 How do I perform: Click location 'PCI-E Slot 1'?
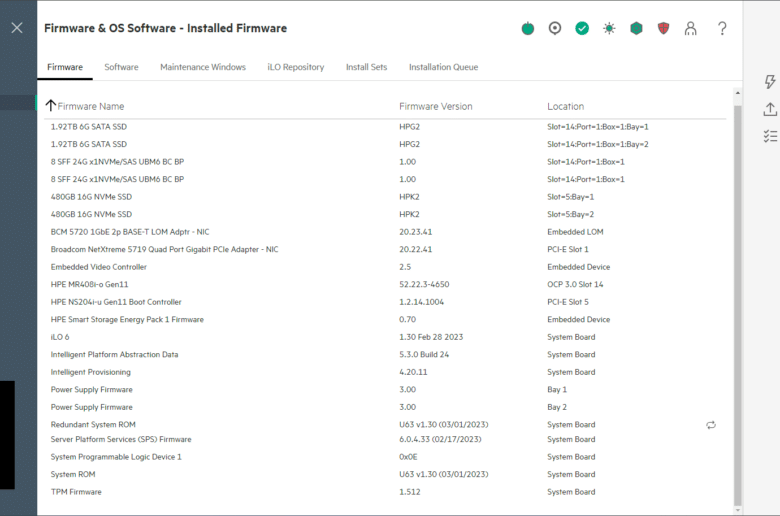[568, 249]
